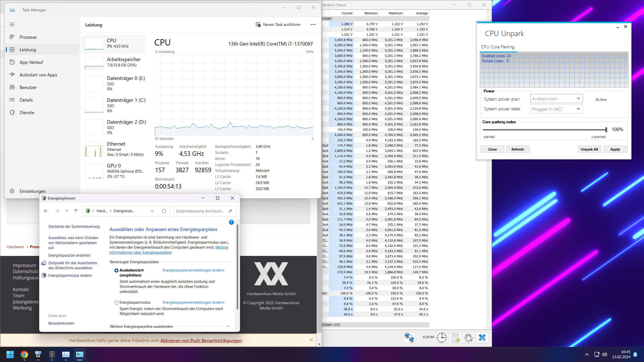This screenshot has height=362, width=644.
Task: Click Energiesparmodus ändern link
Action: pyautogui.click(x=70, y=276)
